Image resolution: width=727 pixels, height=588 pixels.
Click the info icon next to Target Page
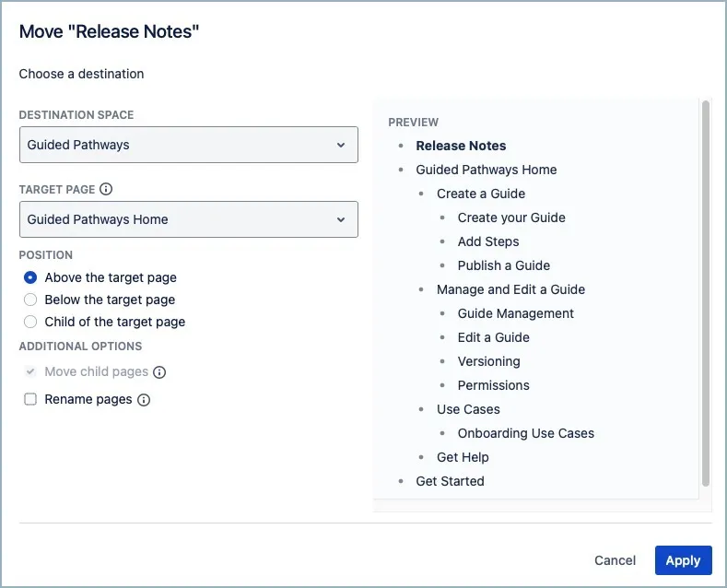pos(106,189)
